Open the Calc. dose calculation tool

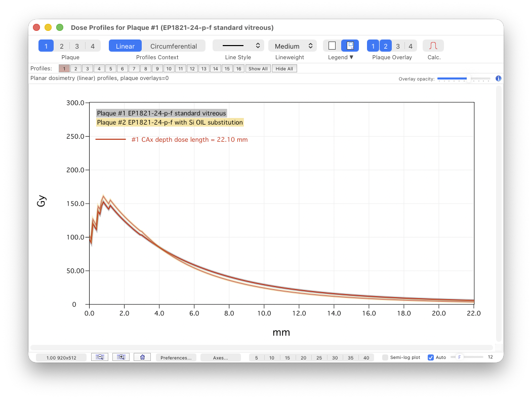433,45
